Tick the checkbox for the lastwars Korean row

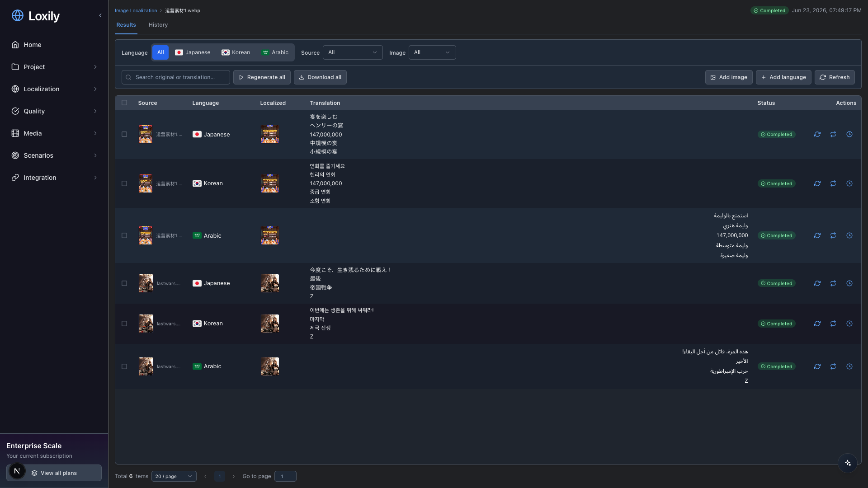124,324
